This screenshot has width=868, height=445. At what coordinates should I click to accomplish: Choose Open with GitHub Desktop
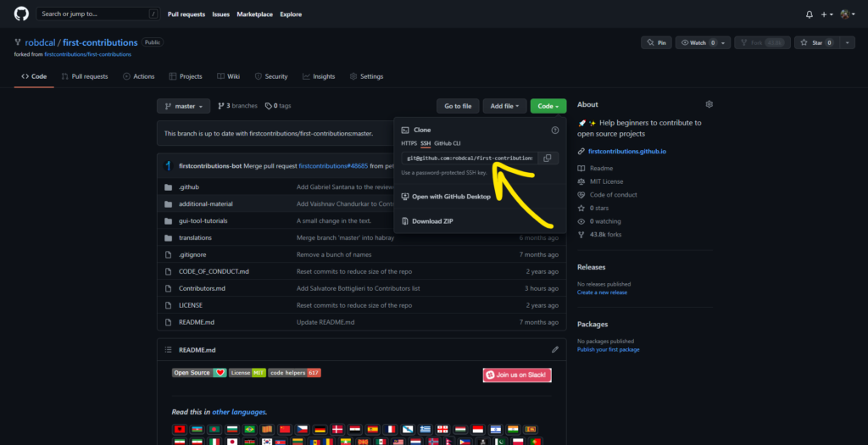click(x=446, y=197)
